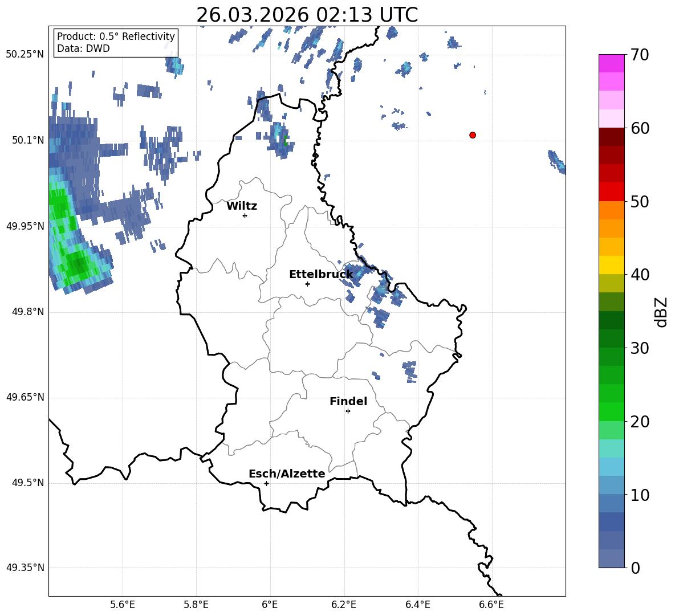Click the bright green colorbar segment at 20
This screenshot has height=616, width=675.
click(611, 411)
